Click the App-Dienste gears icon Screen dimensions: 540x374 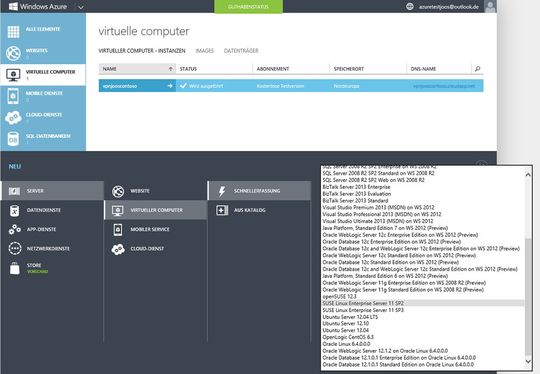[x=14, y=229]
